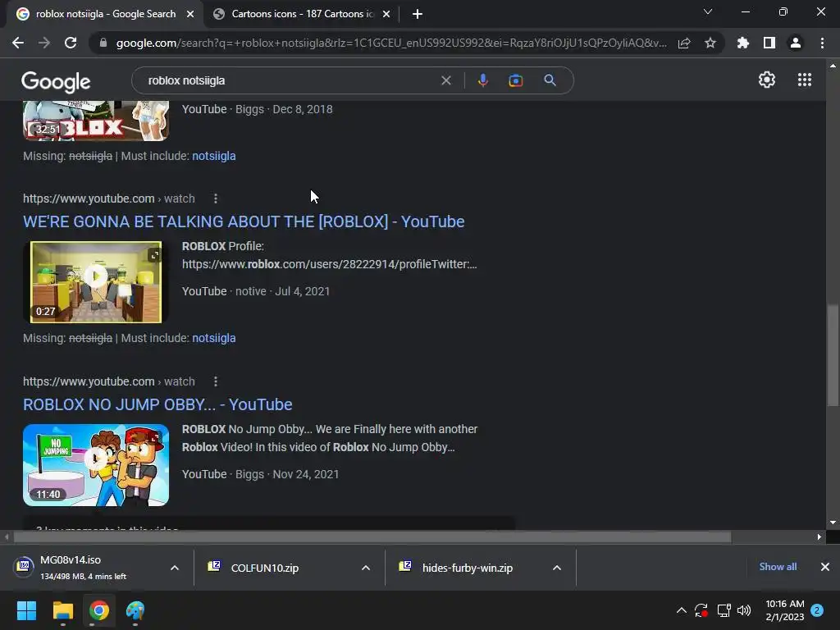Show all downloads
Image resolution: width=840 pixels, height=630 pixels.
pos(778,567)
